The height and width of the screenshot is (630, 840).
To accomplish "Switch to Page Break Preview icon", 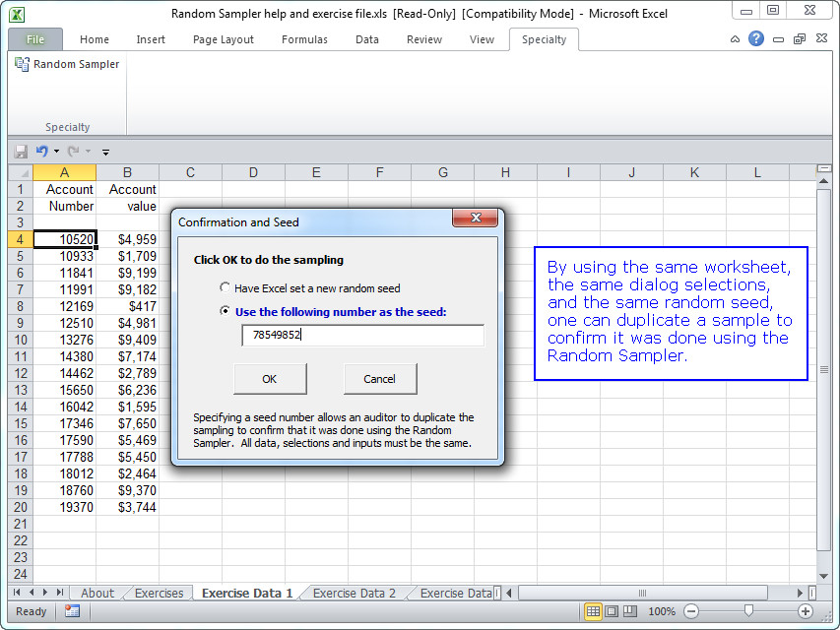I will (x=632, y=611).
